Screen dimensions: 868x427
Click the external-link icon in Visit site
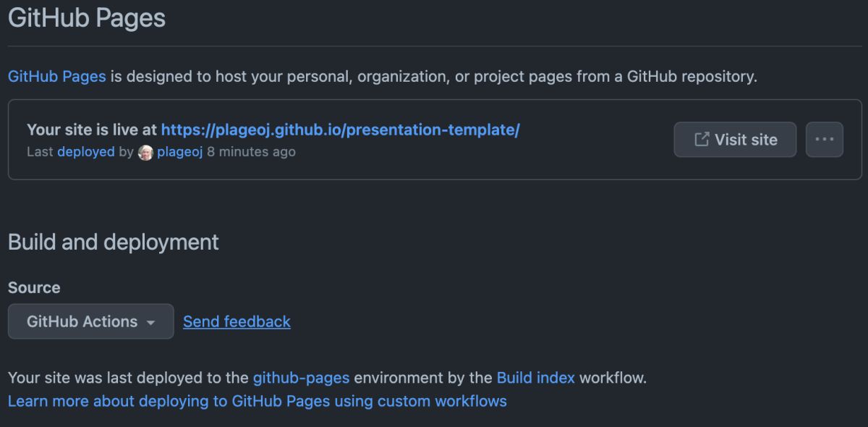pos(701,140)
